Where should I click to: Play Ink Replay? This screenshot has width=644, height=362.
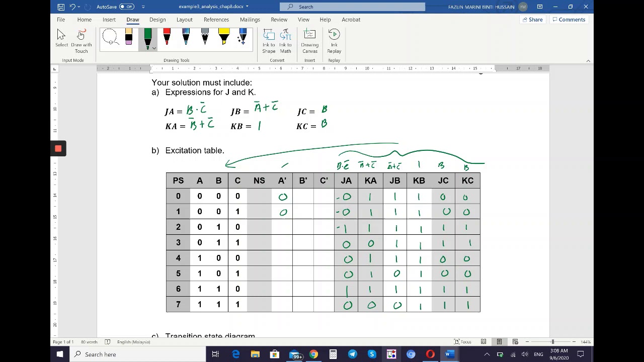[334, 41]
